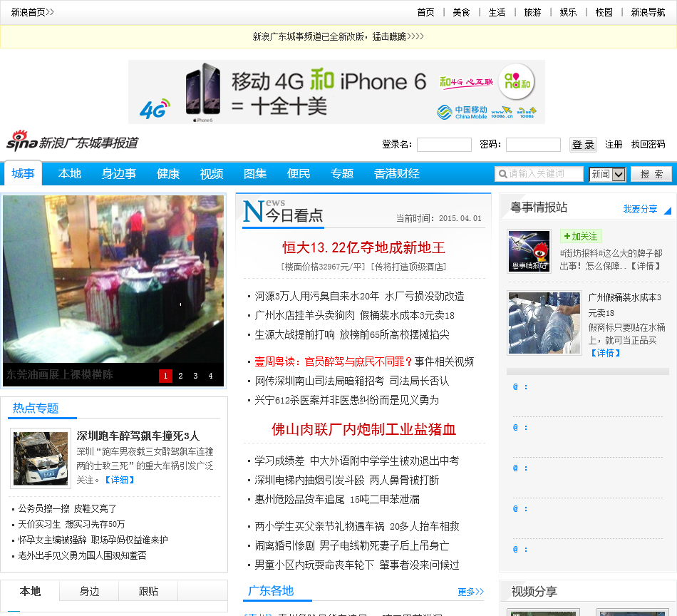Select slide number 4 in slideshow
The width and height of the screenshot is (677, 616).
tap(211, 376)
